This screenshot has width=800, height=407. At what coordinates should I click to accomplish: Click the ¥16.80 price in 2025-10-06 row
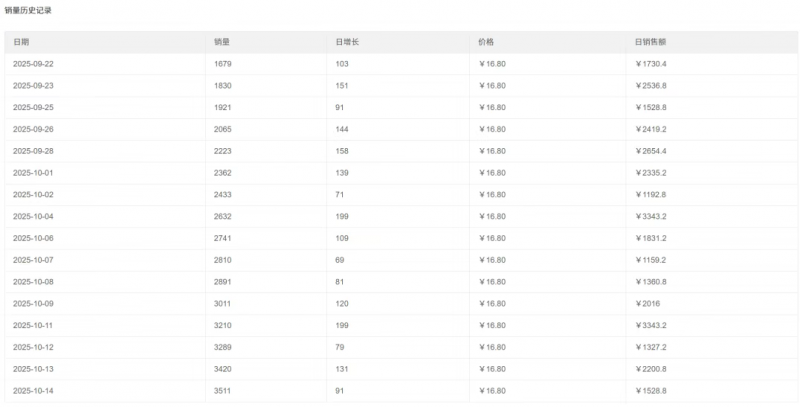click(492, 238)
